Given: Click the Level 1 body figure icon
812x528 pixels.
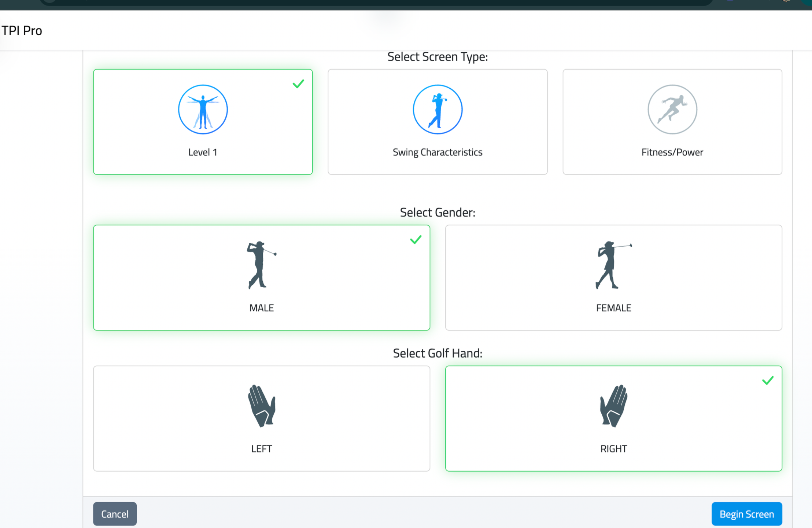Looking at the screenshot, I should [203, 109].
